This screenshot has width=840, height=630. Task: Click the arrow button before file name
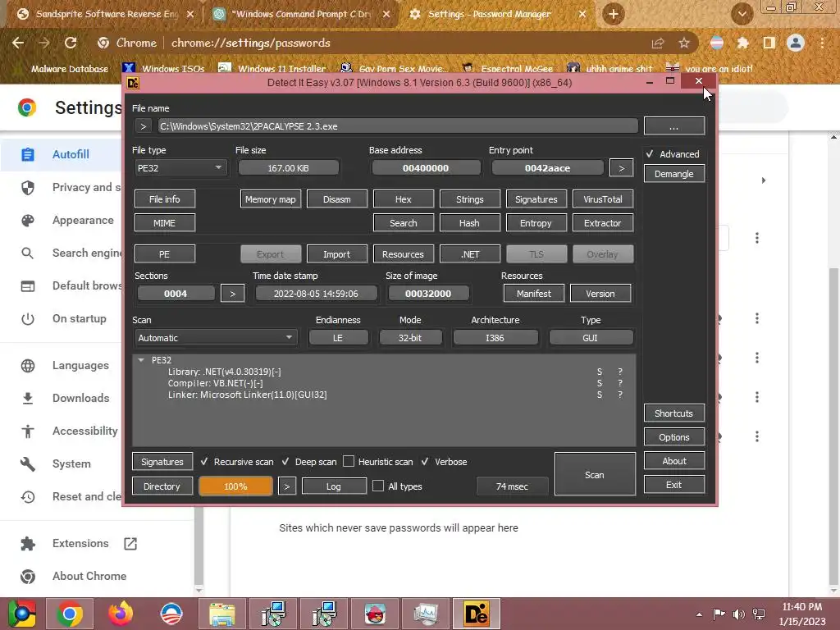(x=143, y=126)
